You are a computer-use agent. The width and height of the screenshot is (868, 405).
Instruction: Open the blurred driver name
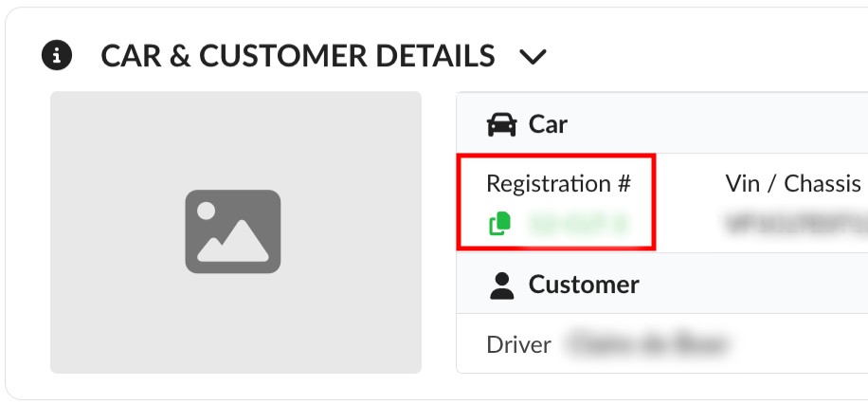(x=649, y=344)
